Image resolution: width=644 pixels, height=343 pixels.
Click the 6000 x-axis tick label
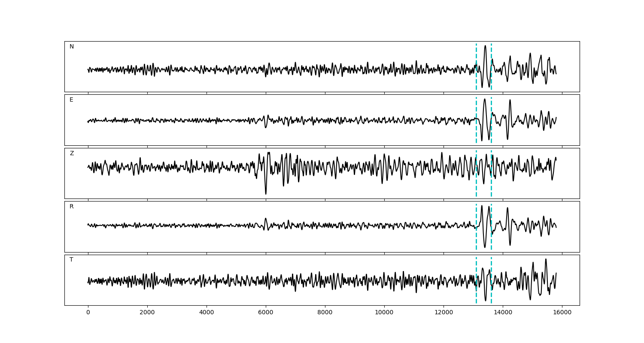click(266, 313)
